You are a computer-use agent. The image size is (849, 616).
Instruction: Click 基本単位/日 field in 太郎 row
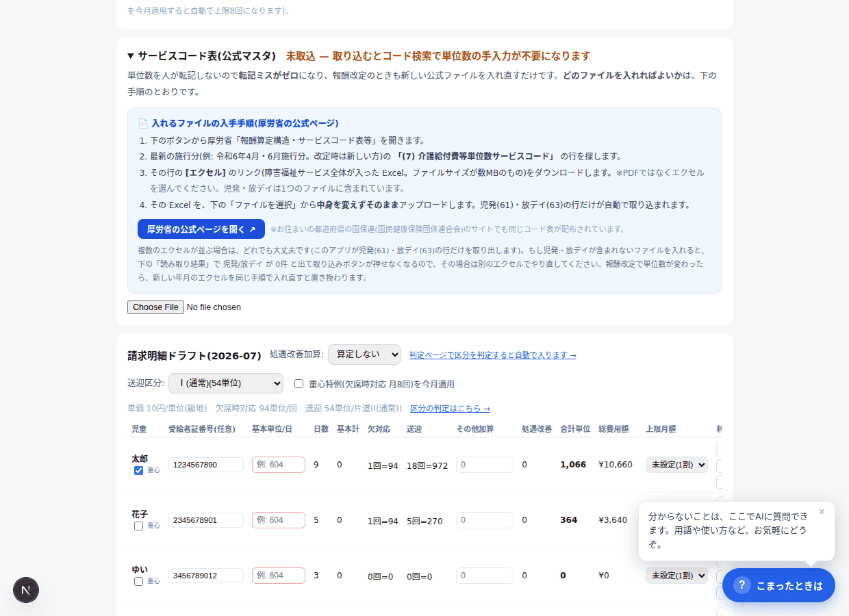tap(279, 465)
